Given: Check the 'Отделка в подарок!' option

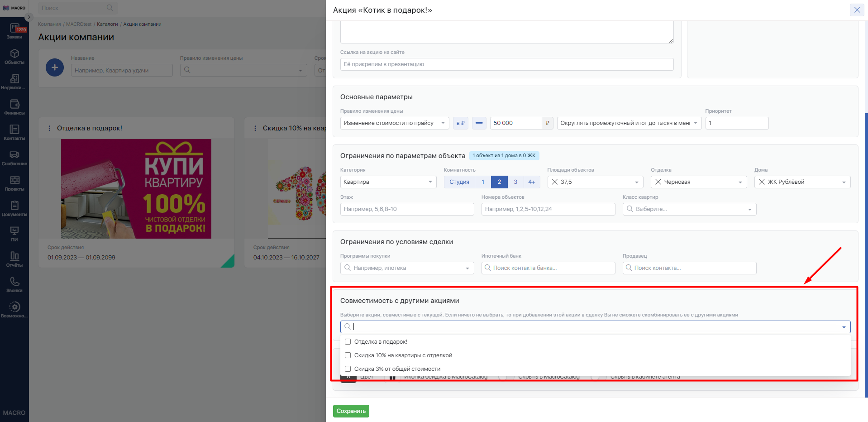Looking at the screenshot, I should (348, 342).
